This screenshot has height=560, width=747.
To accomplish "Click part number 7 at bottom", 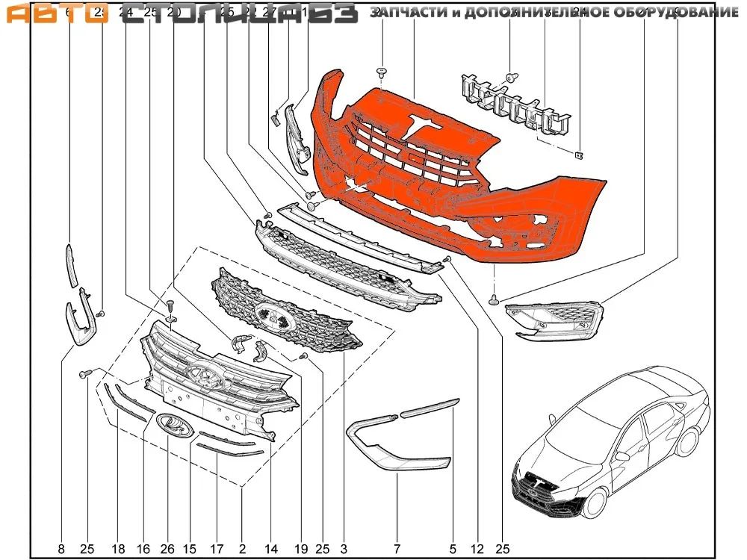I will coord(397,550).
